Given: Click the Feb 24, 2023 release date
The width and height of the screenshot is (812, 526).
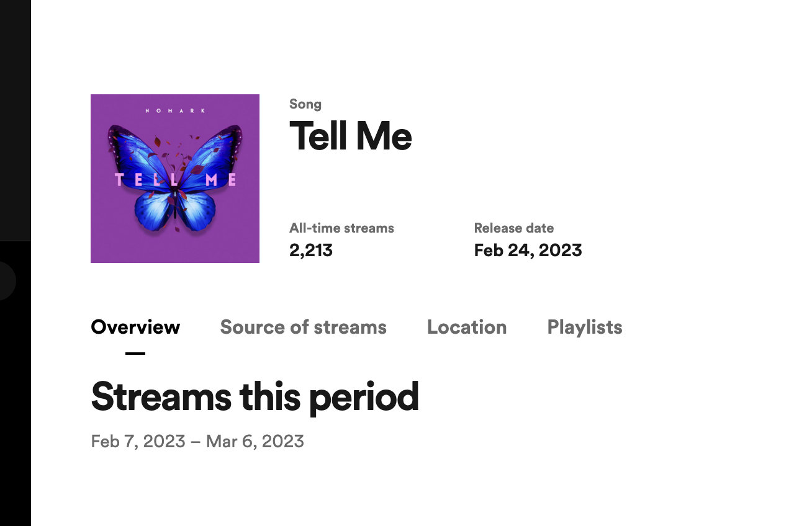Looking at the screenshot, I should pos(528,251).
